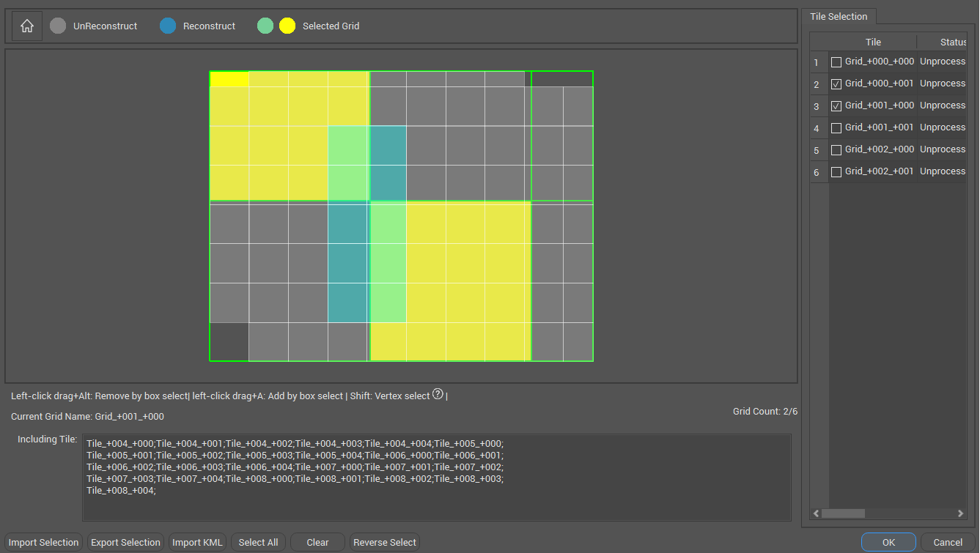Click the Tile column header
Image resolution: width=980 pixels, height=553 pixels.
[x=873, y=42]
